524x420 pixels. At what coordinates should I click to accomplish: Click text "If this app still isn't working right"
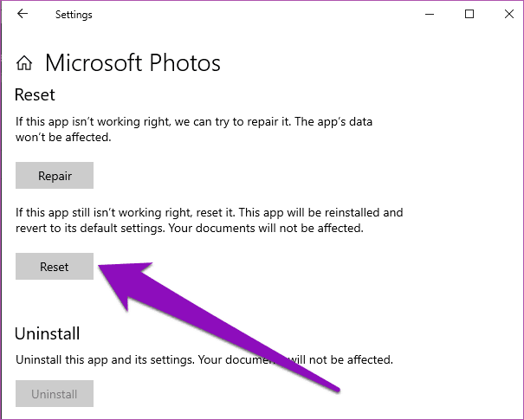(104, 212)
